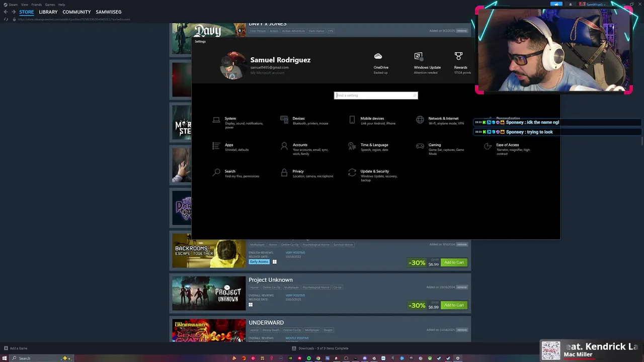644x362 pixels.
Task: Reload the Steam store page
Action: pos(6,19)
